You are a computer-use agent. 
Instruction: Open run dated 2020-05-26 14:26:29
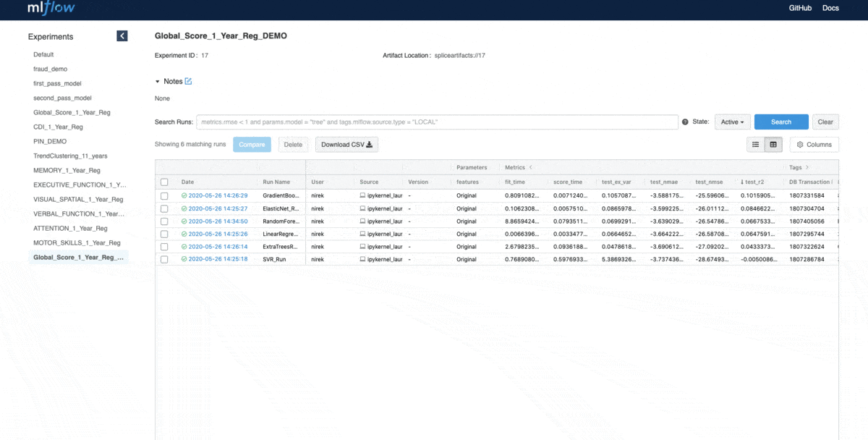point(218,195)
